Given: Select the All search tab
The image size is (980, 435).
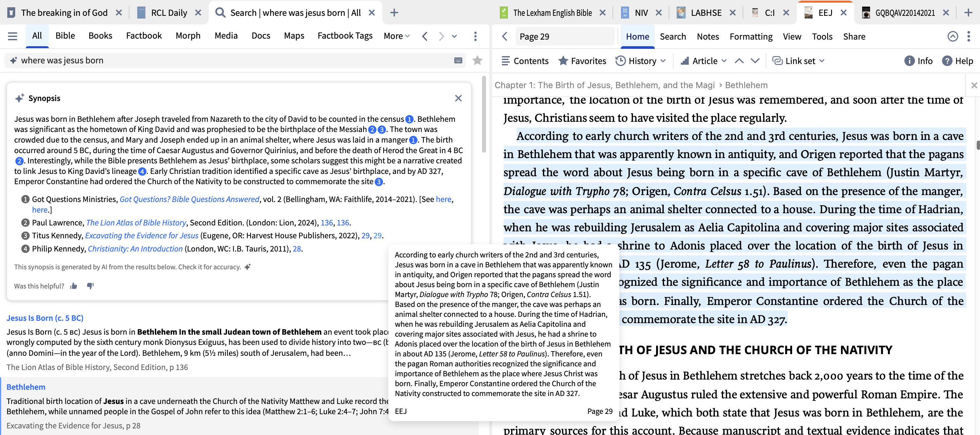Looking at the screenshot, I should [37, 36].
